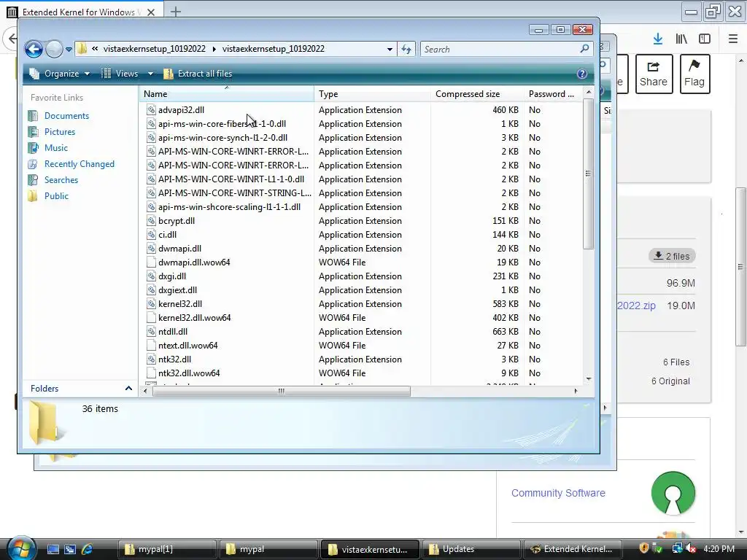Click the Firefox downloads arrow icon
Image resolution: width=747 pixels, height=560 pixels.
(658, 39)
